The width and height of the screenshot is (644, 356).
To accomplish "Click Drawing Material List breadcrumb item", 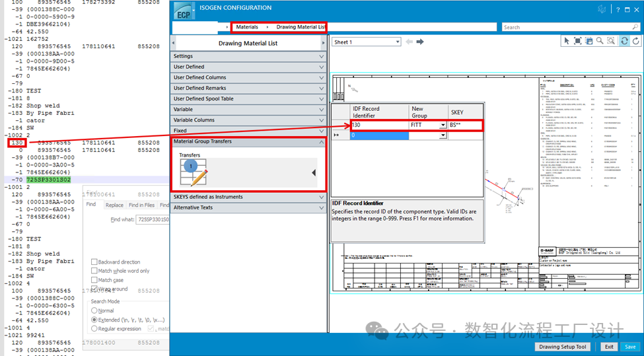I will point(301,27).
